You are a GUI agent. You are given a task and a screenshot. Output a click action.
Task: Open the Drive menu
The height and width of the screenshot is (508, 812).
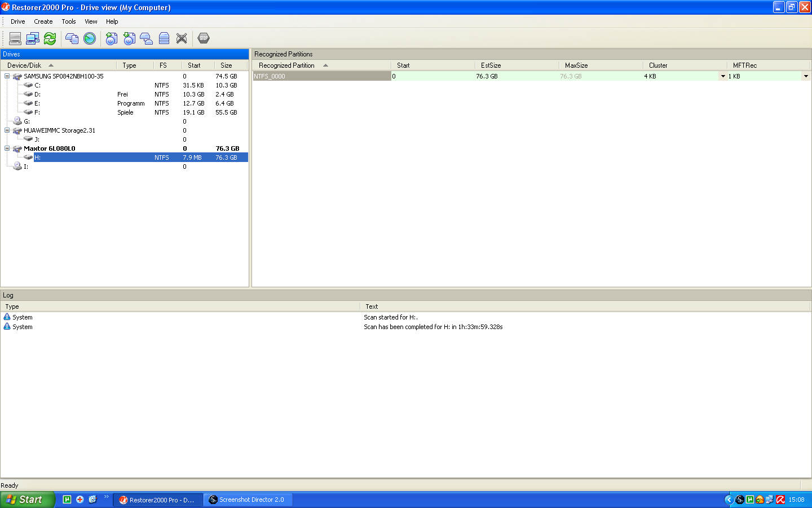(18, 21)
